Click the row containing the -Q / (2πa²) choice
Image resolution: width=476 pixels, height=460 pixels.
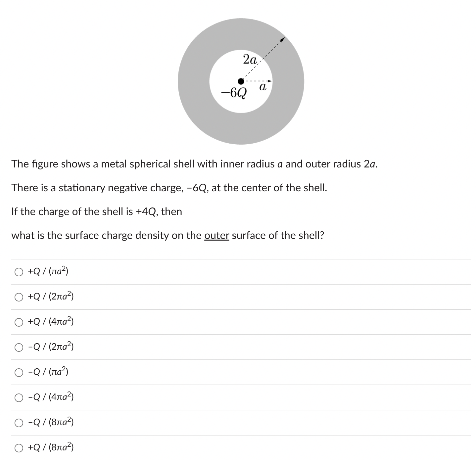[x=232, y=347]
